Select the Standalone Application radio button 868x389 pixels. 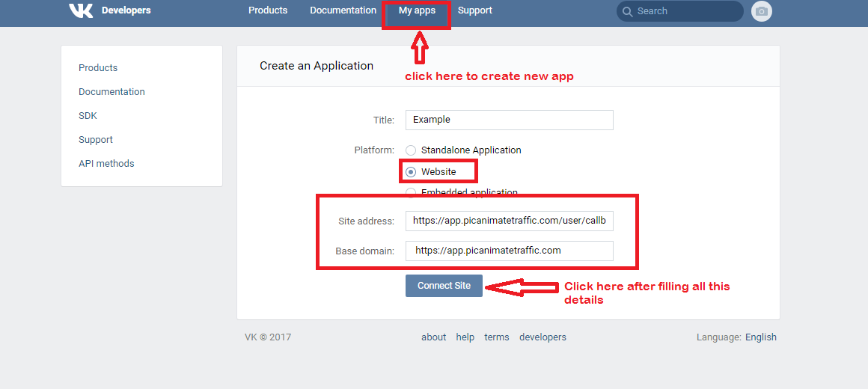411,150
